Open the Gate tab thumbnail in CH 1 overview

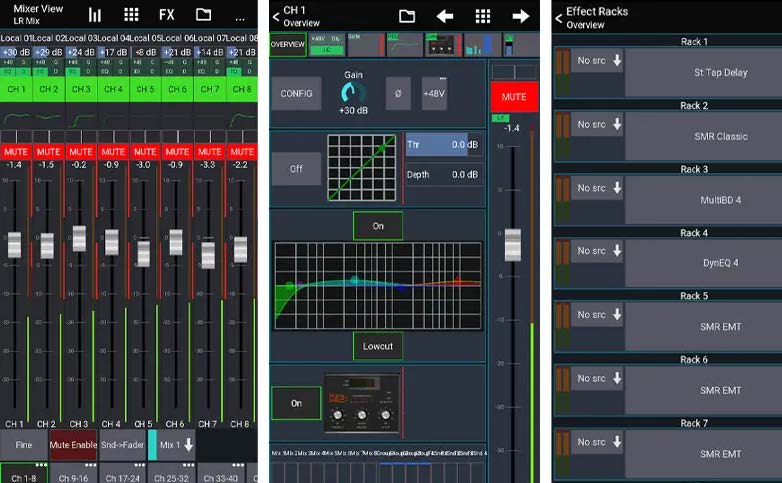point(366,45)
